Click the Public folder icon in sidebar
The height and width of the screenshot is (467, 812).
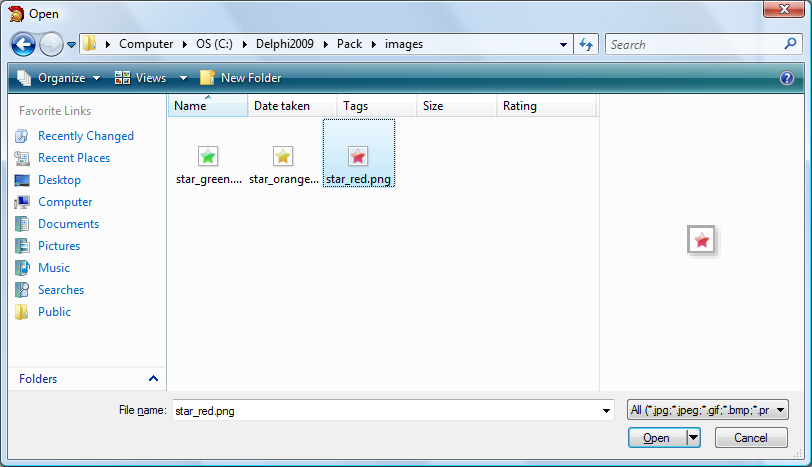[22, 312]
